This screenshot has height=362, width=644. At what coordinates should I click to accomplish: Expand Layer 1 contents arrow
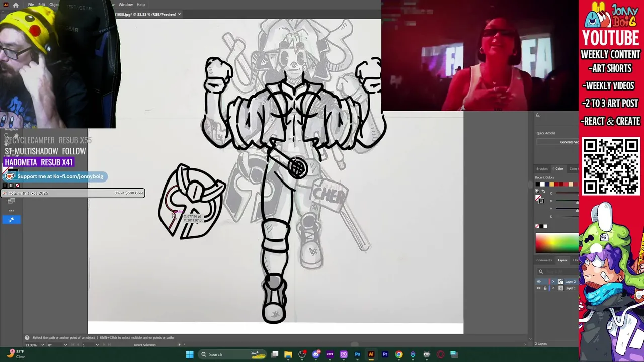click(553, 288)
